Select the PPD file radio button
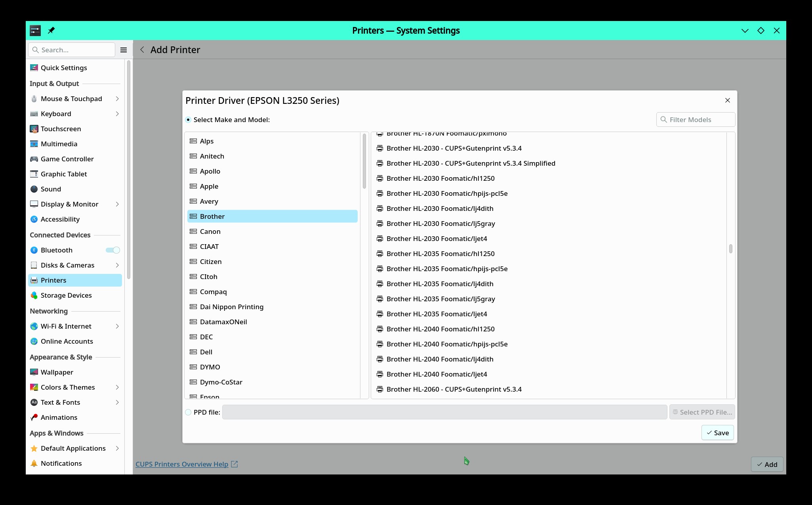 click(189, 412)
